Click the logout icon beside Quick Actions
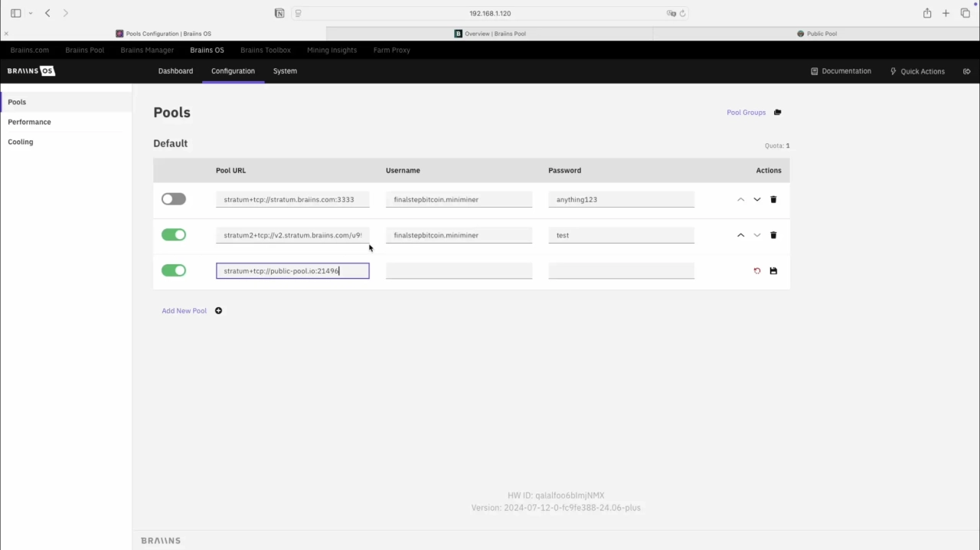980x550 pixels. 967,71
